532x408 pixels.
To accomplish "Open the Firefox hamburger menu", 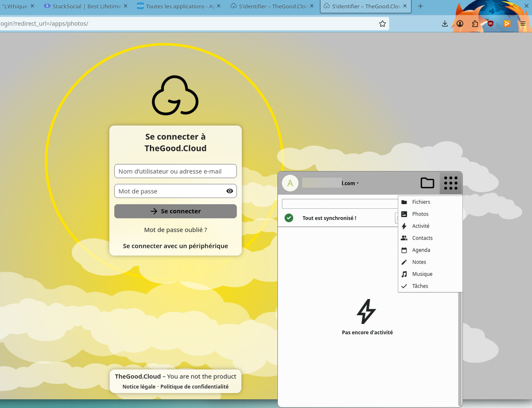I will click(522, 24).
